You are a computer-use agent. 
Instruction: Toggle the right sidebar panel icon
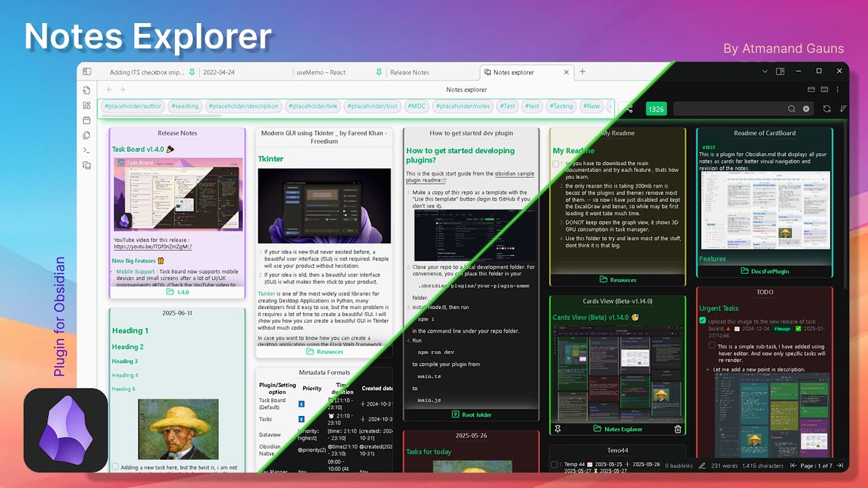[x=781, y=71]
